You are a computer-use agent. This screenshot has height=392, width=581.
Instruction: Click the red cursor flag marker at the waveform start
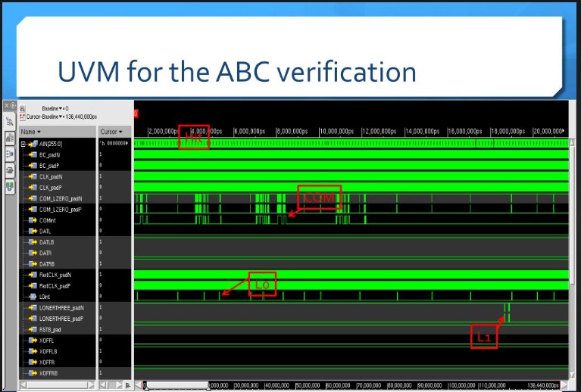pos(136,114)
